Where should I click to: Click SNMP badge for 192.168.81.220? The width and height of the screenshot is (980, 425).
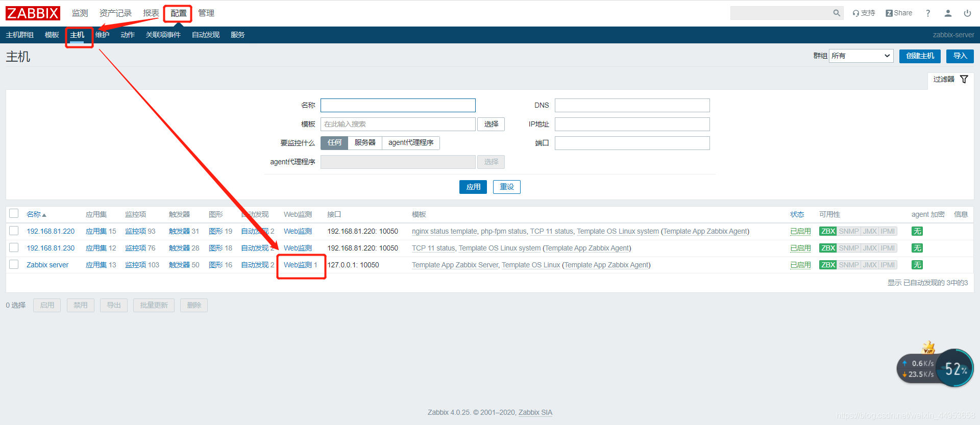point(849,231)
